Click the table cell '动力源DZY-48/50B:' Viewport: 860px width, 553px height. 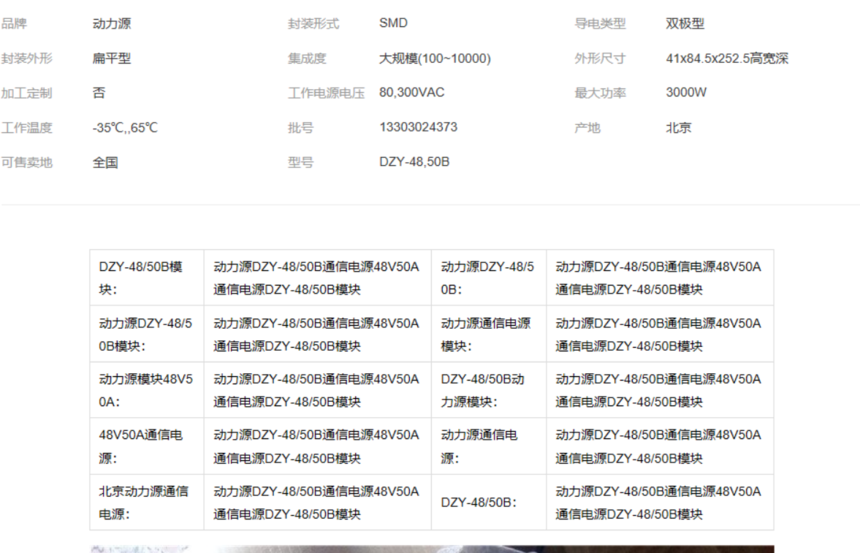489,278
